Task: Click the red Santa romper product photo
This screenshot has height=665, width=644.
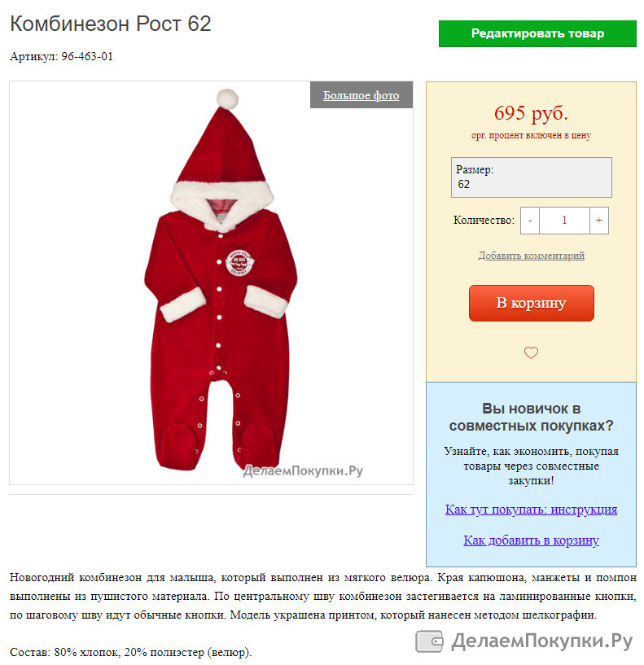Action: click(x=221, y=280)
